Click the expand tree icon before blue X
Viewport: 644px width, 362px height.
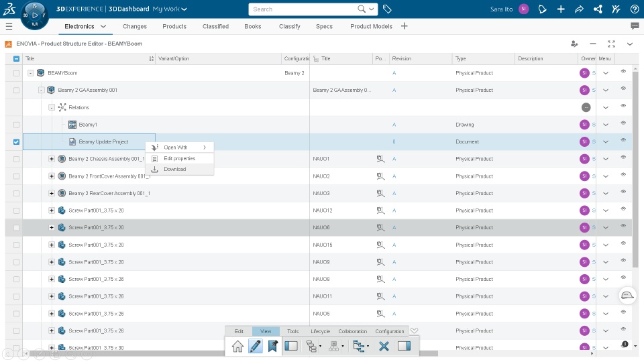pyautogui.click(x=361, y=347)
